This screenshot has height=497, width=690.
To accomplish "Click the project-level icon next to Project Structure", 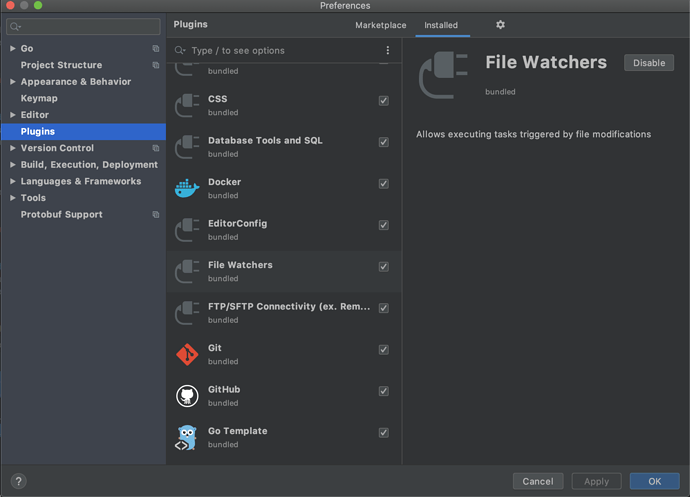I will pos(156,65).
